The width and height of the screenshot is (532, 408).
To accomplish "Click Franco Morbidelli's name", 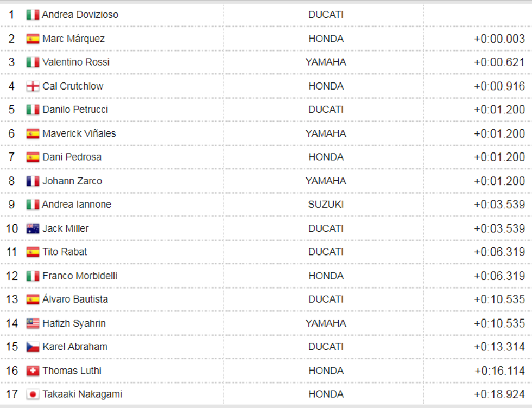I will coord(80,276).
